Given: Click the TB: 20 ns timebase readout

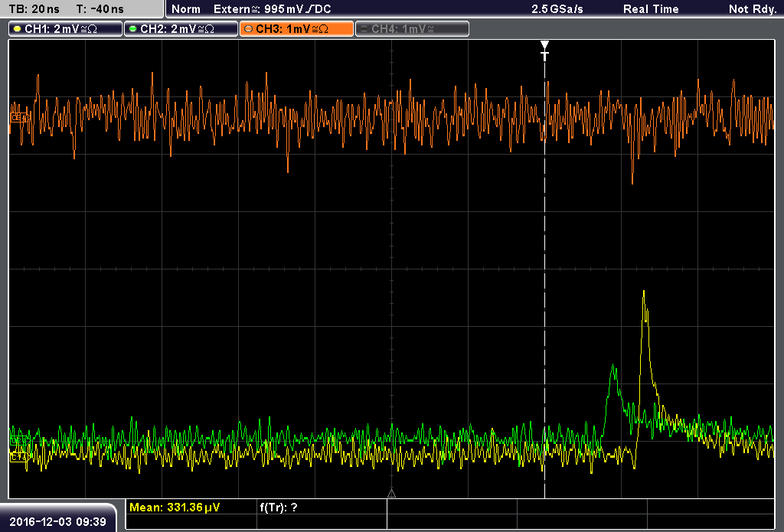Looking at the screenshot, I should pos(34,9).
